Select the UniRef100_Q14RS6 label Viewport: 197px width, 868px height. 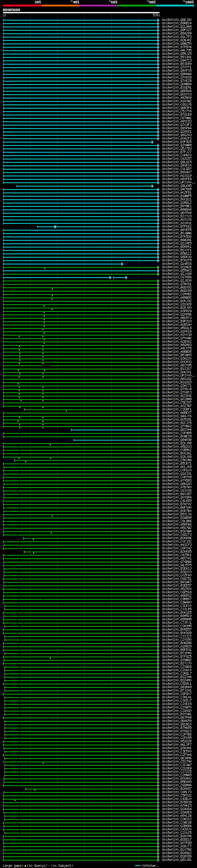pos(177,264)
